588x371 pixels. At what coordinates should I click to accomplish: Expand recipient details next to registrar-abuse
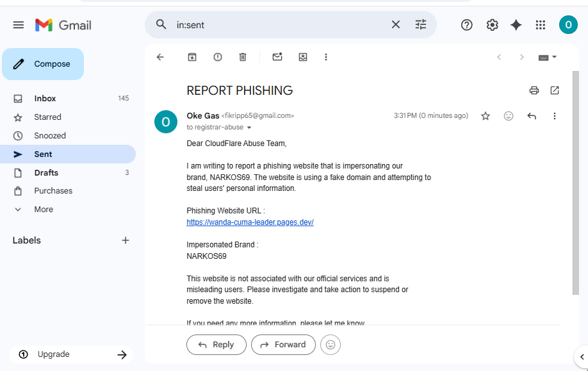249,128
